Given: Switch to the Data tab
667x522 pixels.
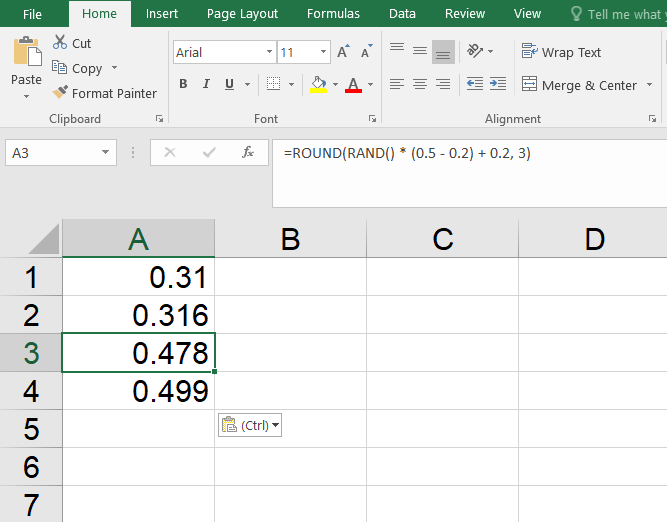Looking at the screenshot, I should (x=402, y=14).
